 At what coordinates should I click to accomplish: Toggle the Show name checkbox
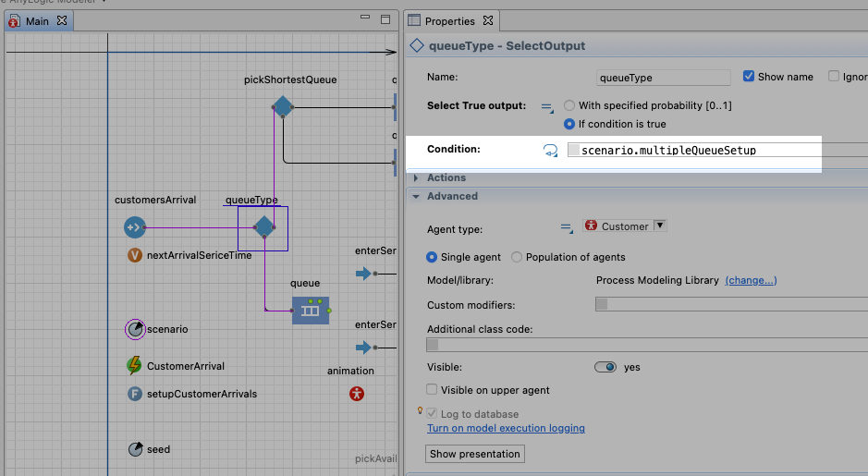tap(749, 77)
